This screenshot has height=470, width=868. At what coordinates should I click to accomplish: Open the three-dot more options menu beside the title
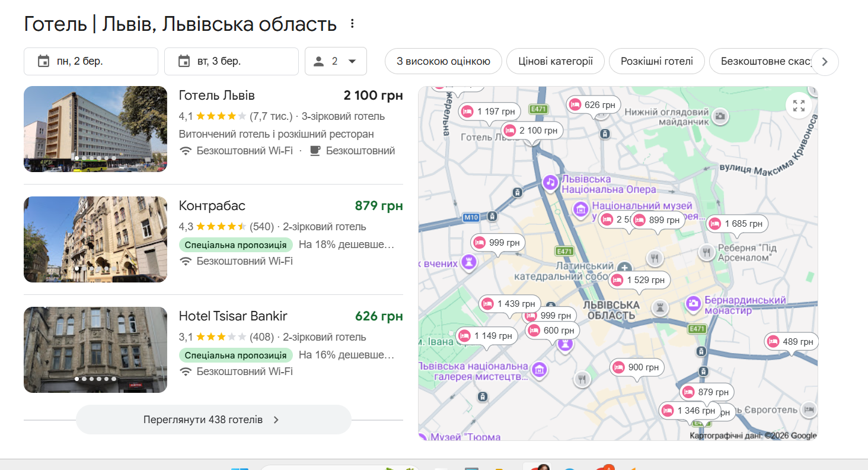pyautogui.click(x=352, y=24)
